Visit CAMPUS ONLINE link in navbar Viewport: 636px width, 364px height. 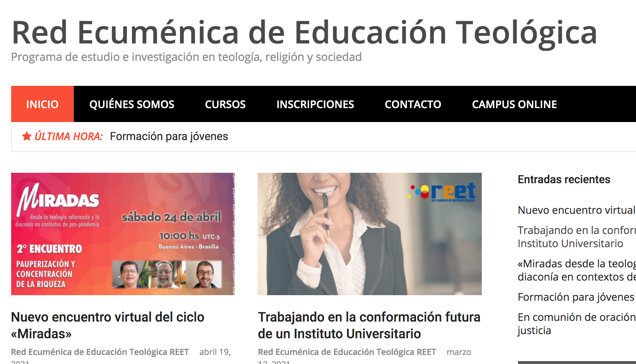(515, 104)
